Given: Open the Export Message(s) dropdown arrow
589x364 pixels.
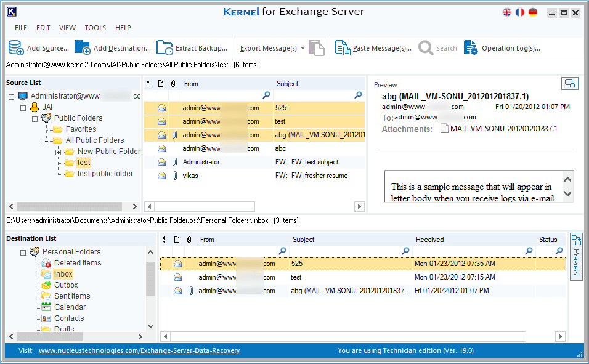Looking at the screenshot, I should click(x=303, y=49).
